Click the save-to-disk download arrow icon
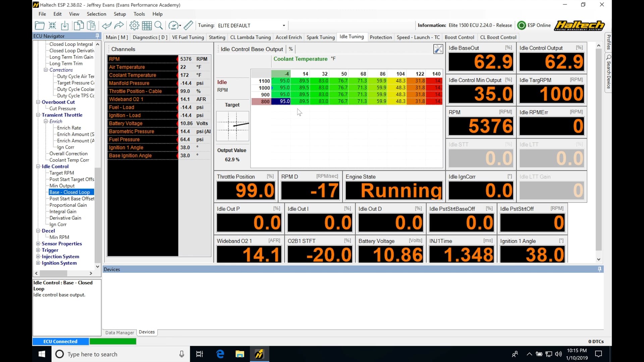Screen dimensions: 644x362 click(65, 25)
